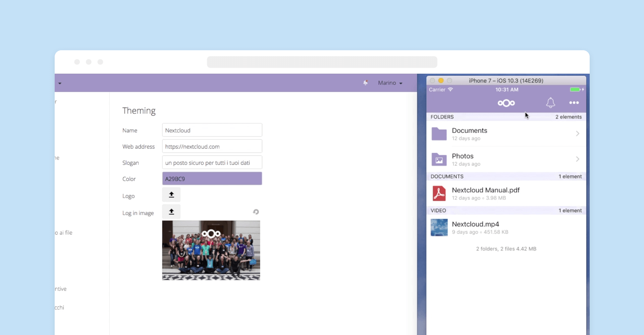Open the three-dots more menu in the iOS app
The width and height of the screenshot is (644, 335).
tap(574, 103)
